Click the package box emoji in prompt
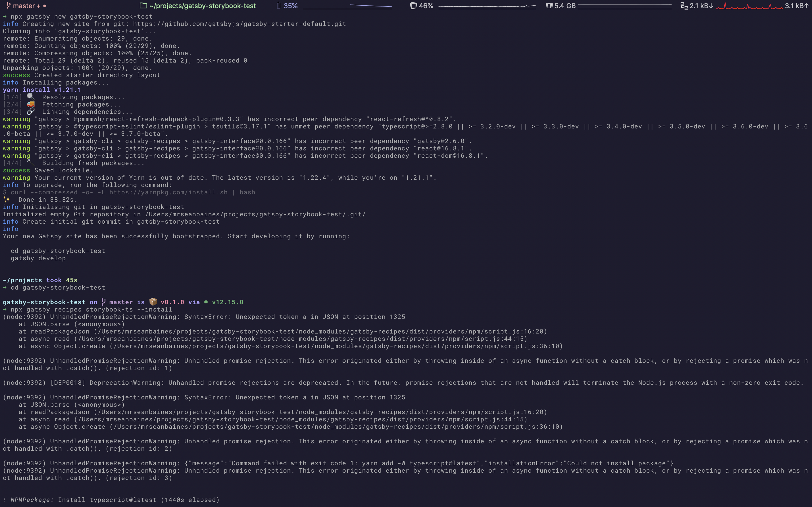812x507 pixels. 153,302
